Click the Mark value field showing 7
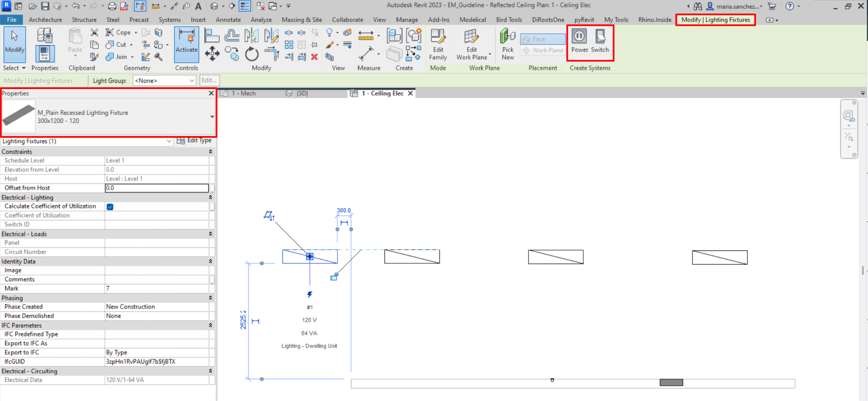Viewport: 868px width, 401px height. (x=157, y=289)
